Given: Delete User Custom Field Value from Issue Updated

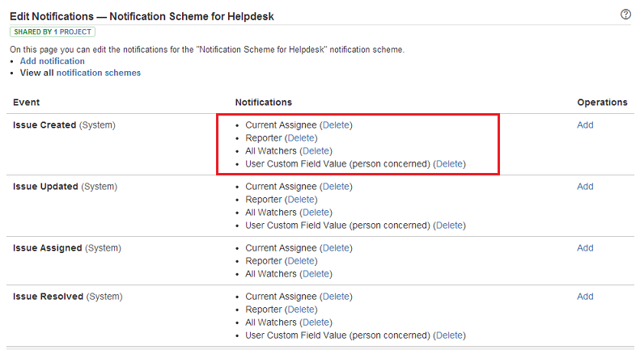Looking at the screenshot, I should 449,226.
